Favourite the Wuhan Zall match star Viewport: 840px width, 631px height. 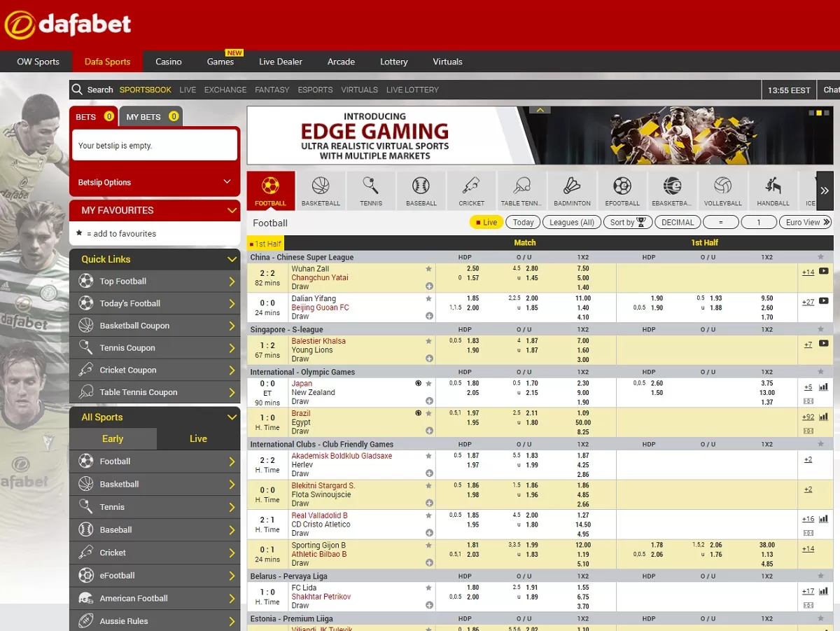pos(429,269)
